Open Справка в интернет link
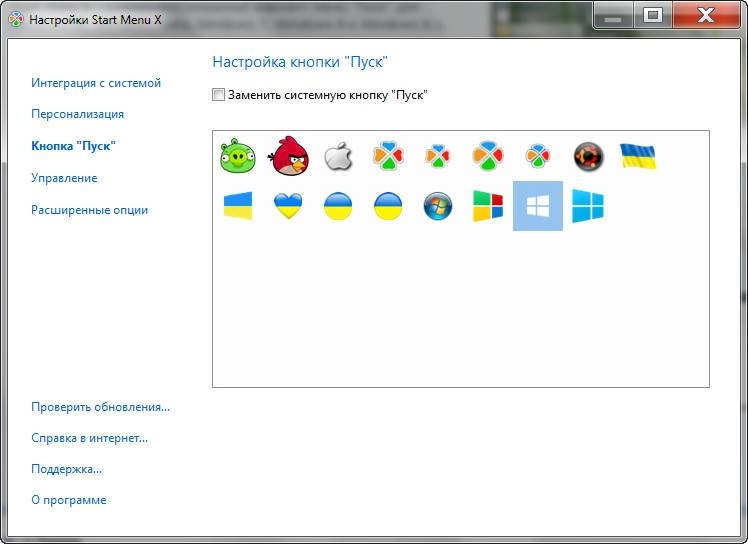748x544 pixels. [89, 438]
